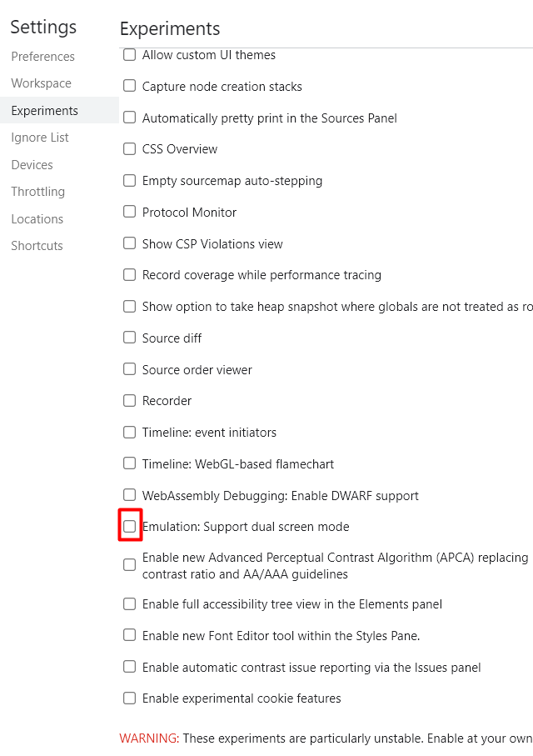Enable the Source diff experiment
533x756 pixels.
point(129,338)
